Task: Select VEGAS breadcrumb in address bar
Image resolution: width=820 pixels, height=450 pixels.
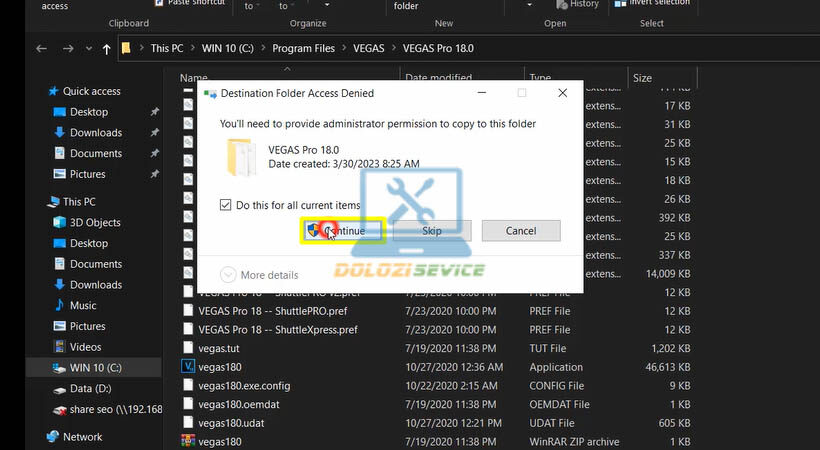Action: (x=369, y=48)
